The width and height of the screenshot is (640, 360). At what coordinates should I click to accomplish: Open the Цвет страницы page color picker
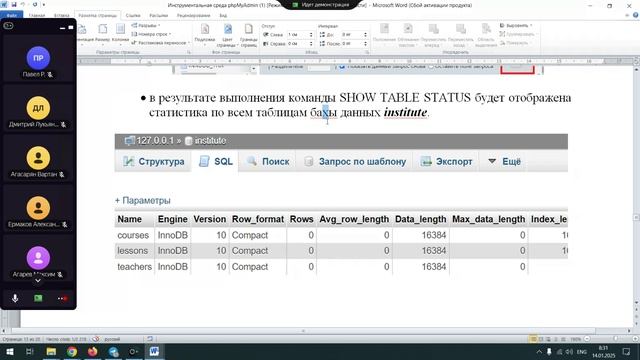point(228,35)
